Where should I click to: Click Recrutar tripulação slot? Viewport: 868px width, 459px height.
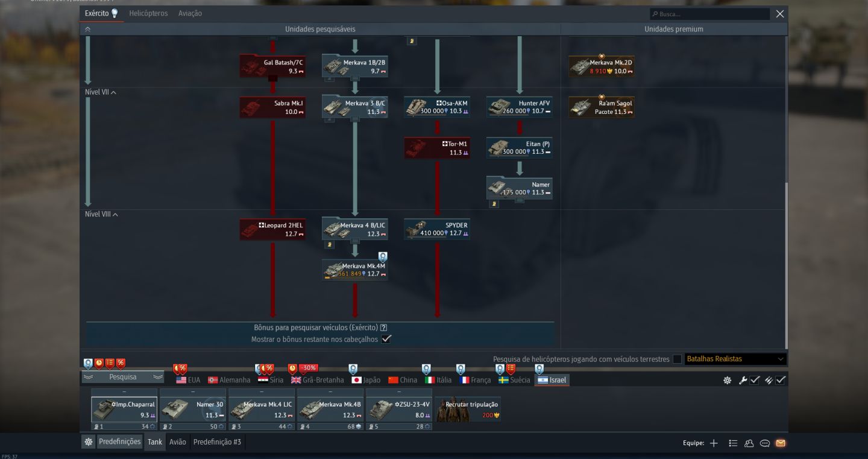coord(468,409)
